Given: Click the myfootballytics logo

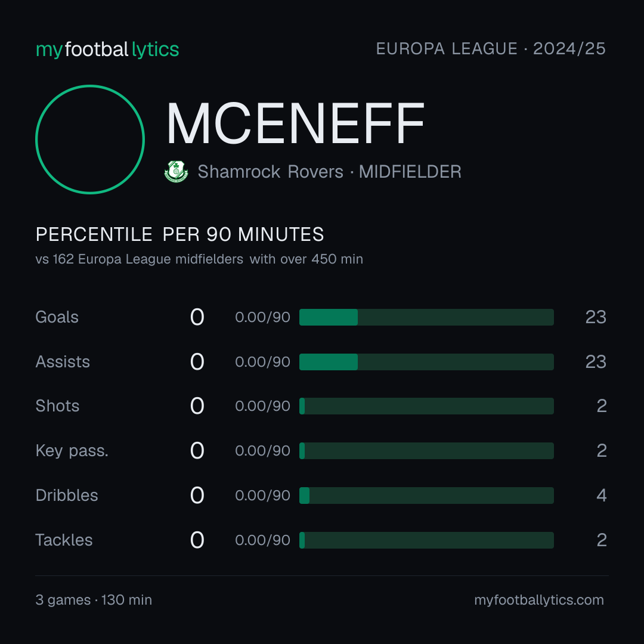Looking at the screenshot, I should click(x=107, y=49).
